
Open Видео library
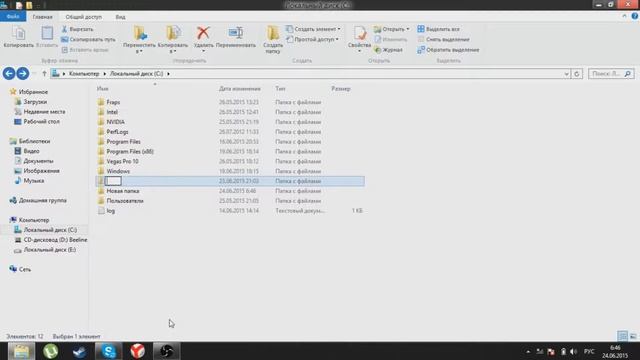[31, 151]
